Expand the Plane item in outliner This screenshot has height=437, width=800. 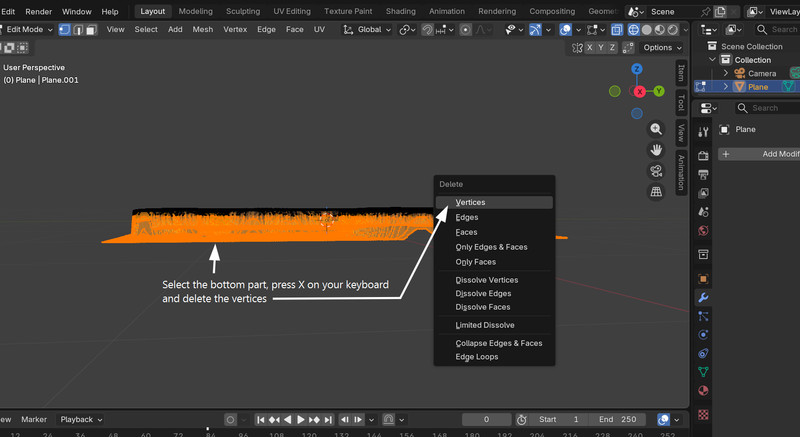coord(726,87)
